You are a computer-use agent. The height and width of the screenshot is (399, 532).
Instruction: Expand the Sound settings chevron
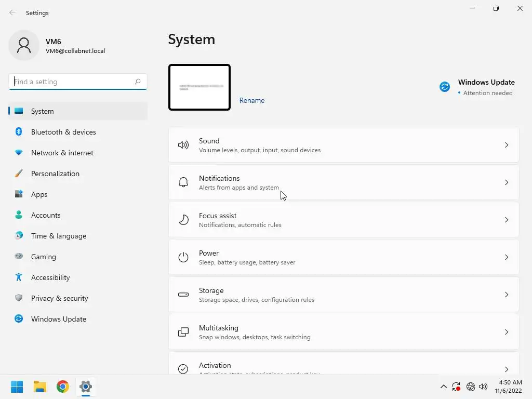tap(506, 145)
